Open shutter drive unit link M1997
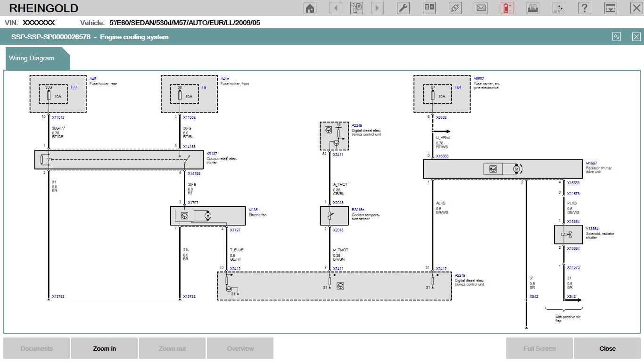The image size is (644, 362). point(591,163)
